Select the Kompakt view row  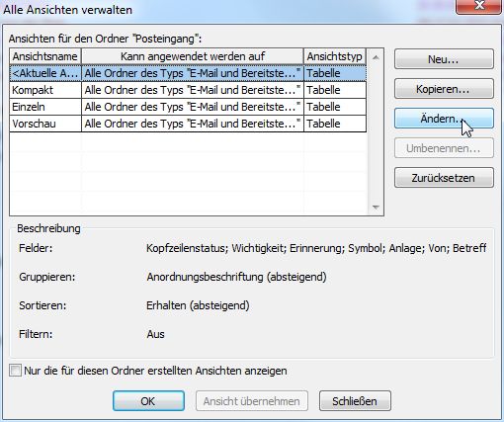(188, 90)
